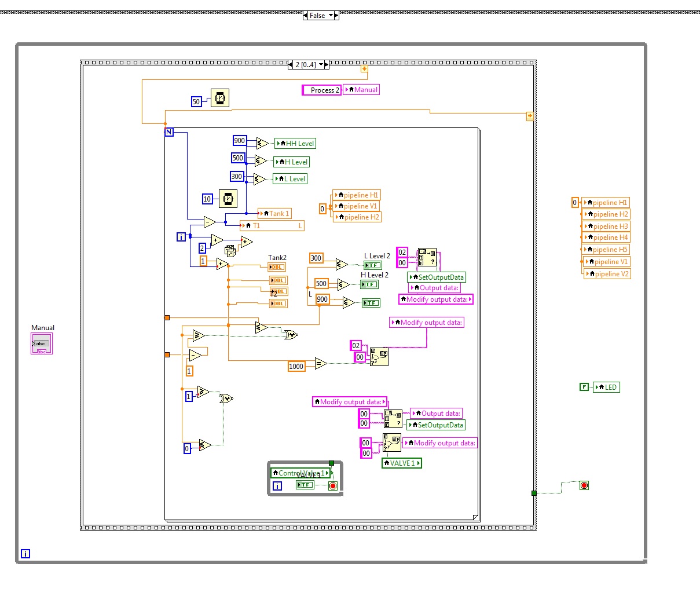Select the comparator wired to orange 900 constant
This screenshot has height=596, width=700.
[348, 302]
